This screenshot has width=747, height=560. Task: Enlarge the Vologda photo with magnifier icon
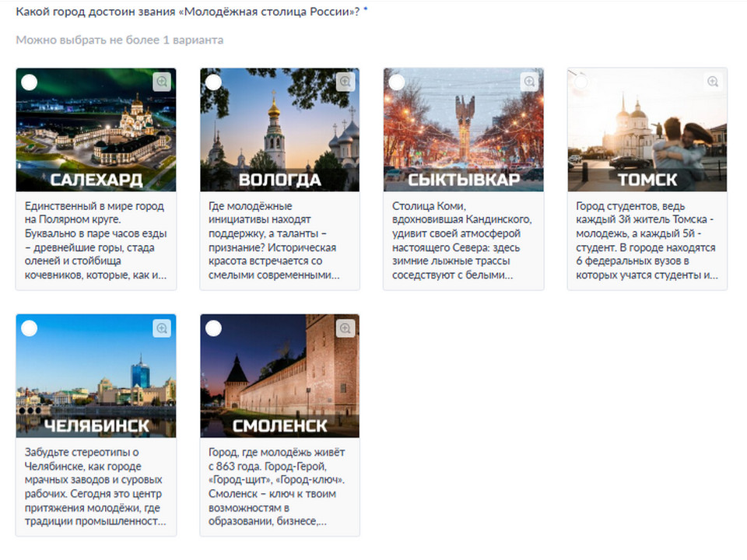tap(345, 82)
